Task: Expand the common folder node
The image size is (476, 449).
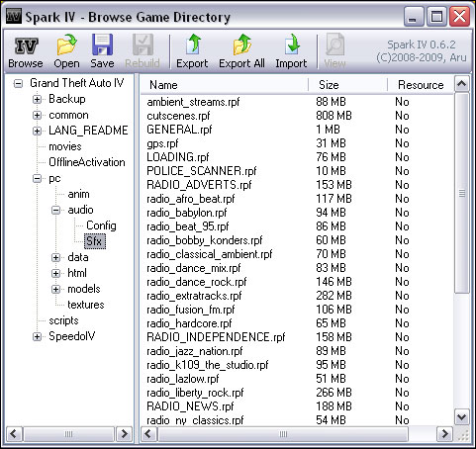Action: [x=37, y=115]
